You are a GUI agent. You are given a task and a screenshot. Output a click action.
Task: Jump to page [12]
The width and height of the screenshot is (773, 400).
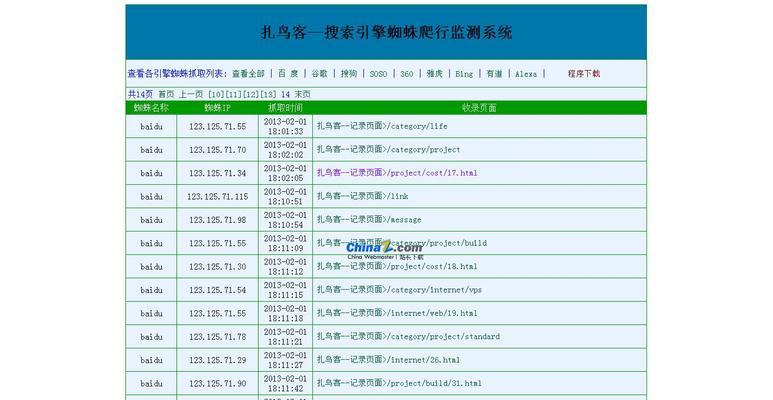[251, 94]
